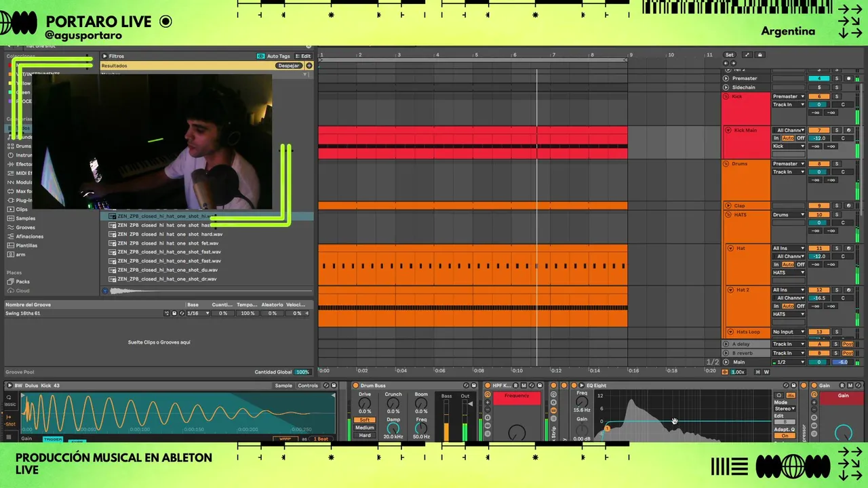This screenshot has height=488, width=868.
Task: Click the orange follow/back-to-arrangement icon
Action: click(725, 372)
